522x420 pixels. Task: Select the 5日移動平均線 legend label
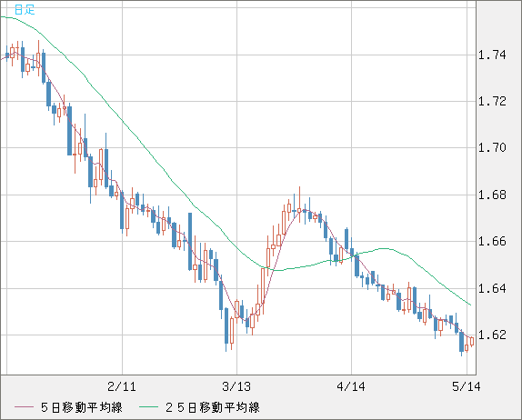(x=82, y=407)
